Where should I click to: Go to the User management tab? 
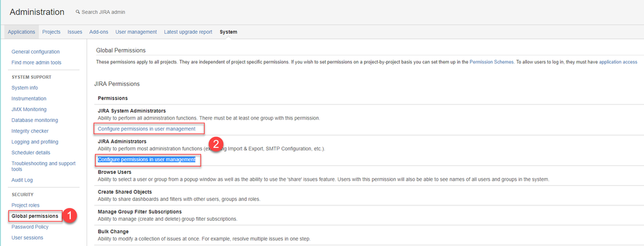pyautogui.click(x=137, y=32)
